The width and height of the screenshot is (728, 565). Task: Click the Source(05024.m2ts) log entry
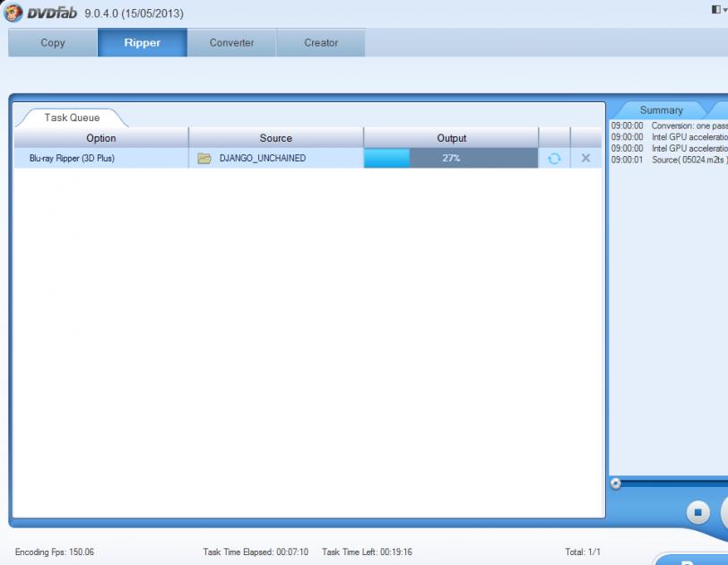coord(689,160)
